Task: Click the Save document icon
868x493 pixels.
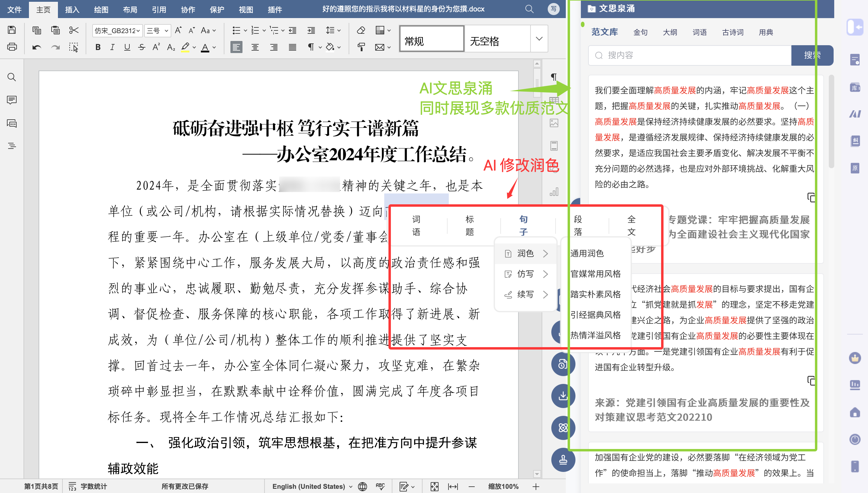Action: click(12, 30)
